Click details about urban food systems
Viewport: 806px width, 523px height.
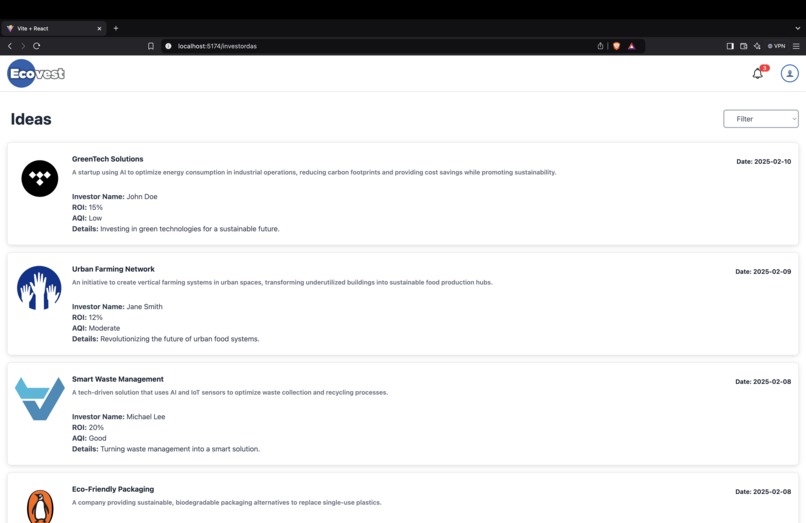click(166, 339)
